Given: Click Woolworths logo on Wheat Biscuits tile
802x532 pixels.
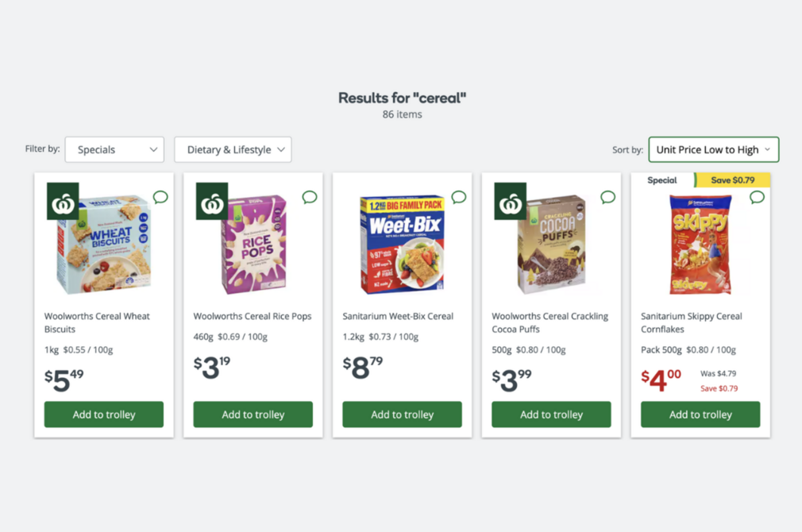Looking at the screenshot, I should click(x=63, y=201).
